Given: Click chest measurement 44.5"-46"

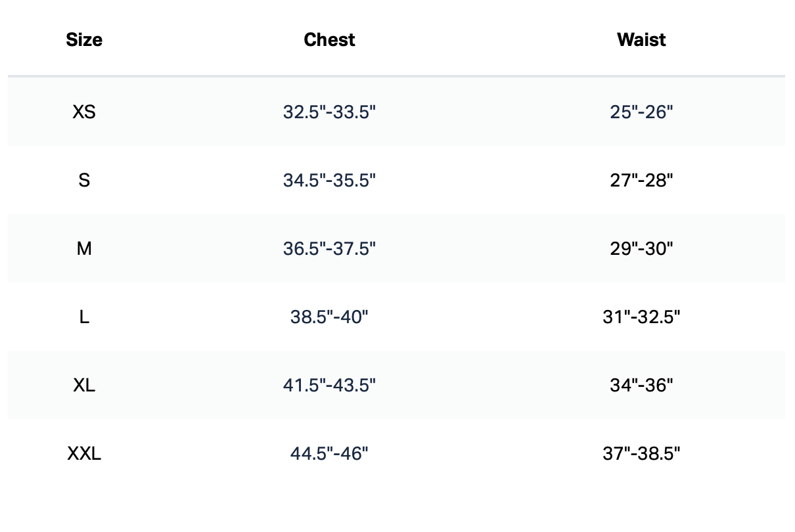Looking at the screenshot, I should pyautogui.click(x=329, y=454).
